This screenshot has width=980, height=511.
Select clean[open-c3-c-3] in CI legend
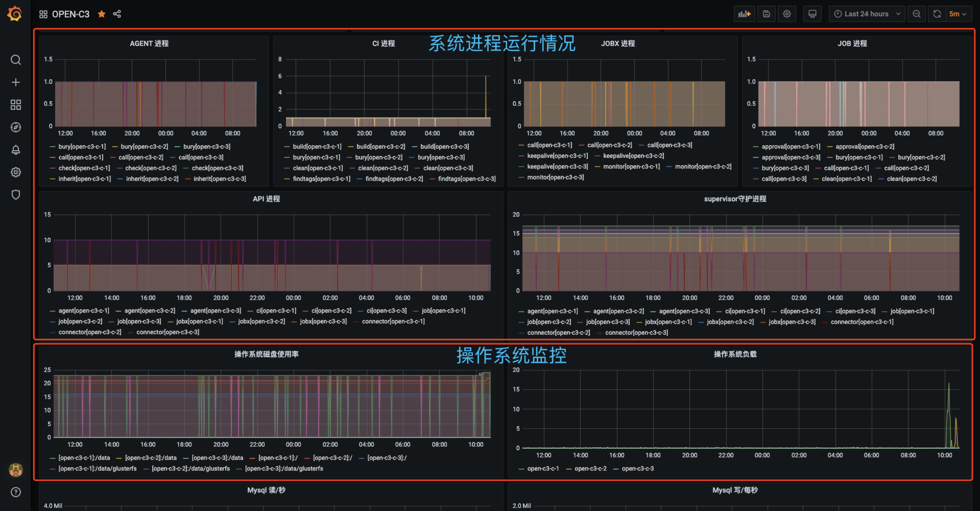(x=448, y=168)
